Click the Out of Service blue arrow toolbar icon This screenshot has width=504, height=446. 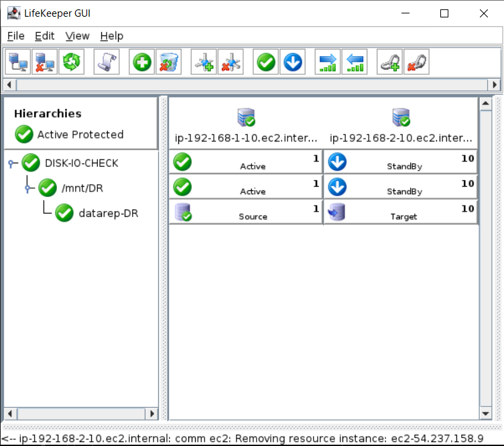tap(292, 62)
